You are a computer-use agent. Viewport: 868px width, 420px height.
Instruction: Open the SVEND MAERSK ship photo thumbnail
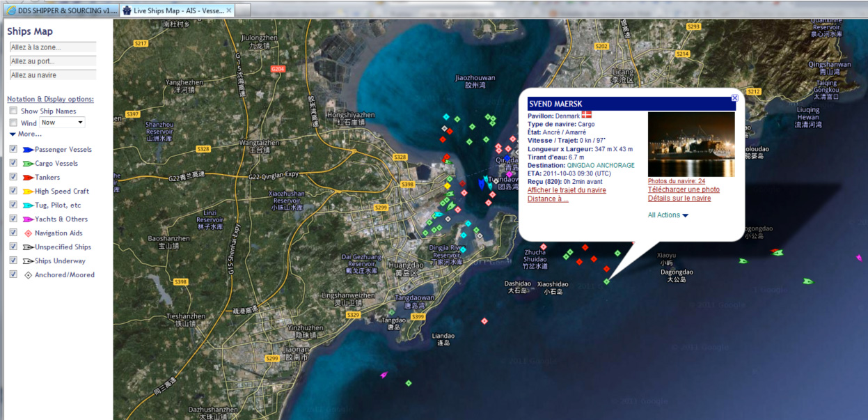(x=691, y=145)
